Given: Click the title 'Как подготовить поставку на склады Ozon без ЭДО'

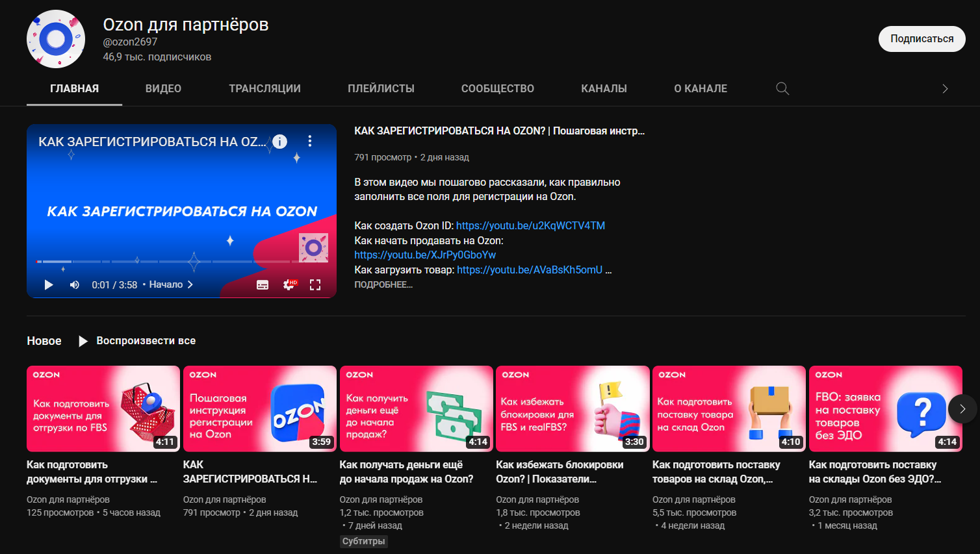Looking at the screenshot, I should pos(875,472).
